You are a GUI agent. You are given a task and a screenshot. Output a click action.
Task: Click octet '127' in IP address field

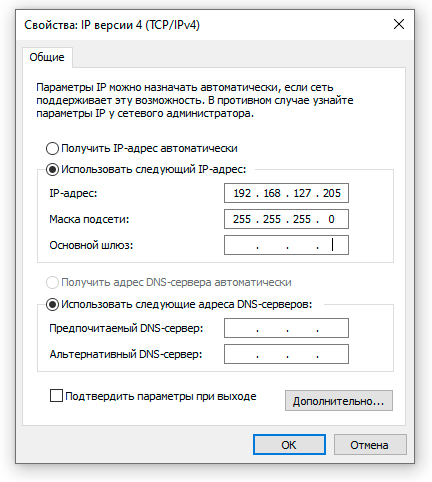[x=302, y=193]
